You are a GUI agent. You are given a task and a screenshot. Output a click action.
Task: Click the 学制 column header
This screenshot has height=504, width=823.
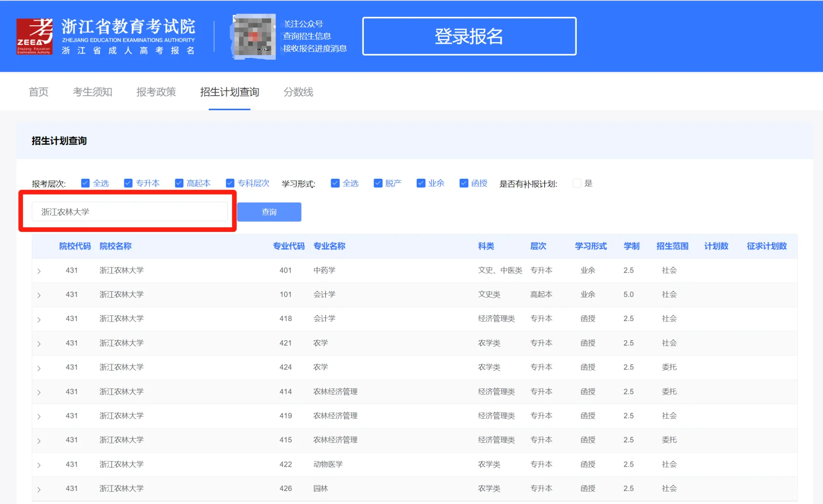(631, 246)
